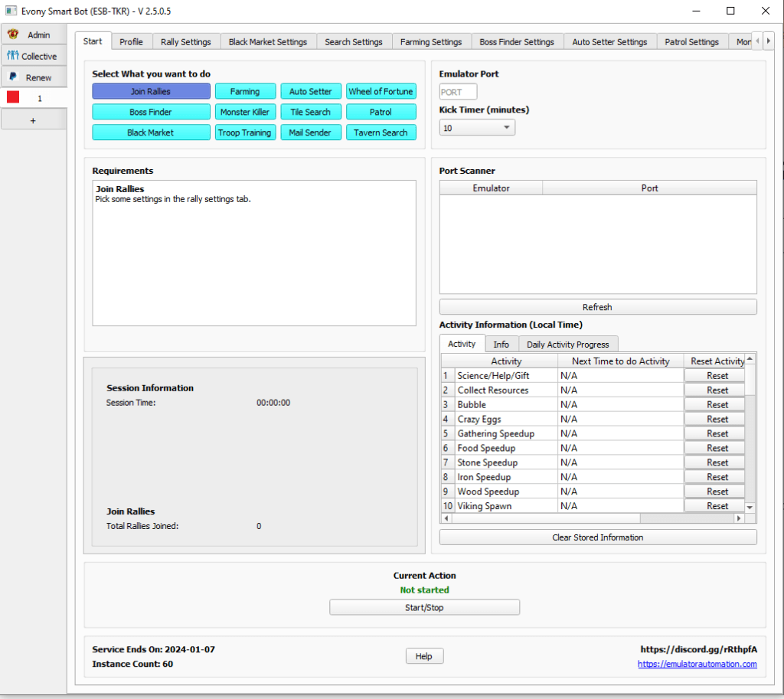
Task: Minimize the Evony Smart Bot window
Action: click(x=696, y=11)
